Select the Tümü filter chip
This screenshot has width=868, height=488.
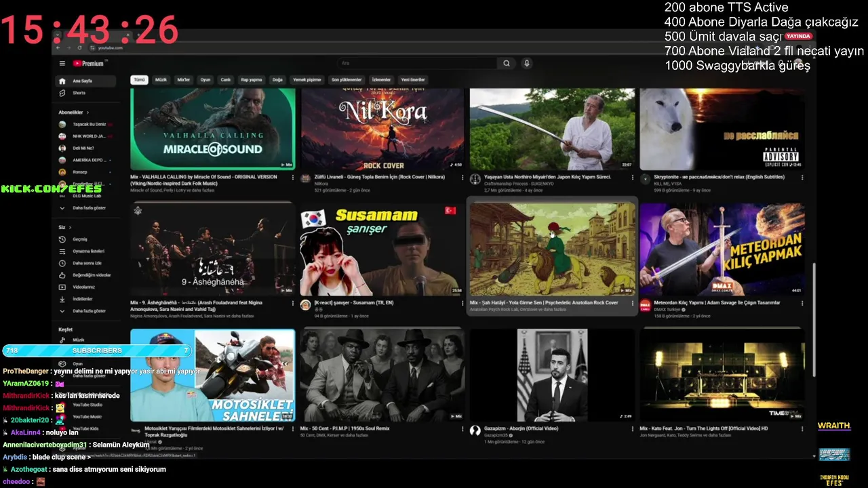[139, 79]
